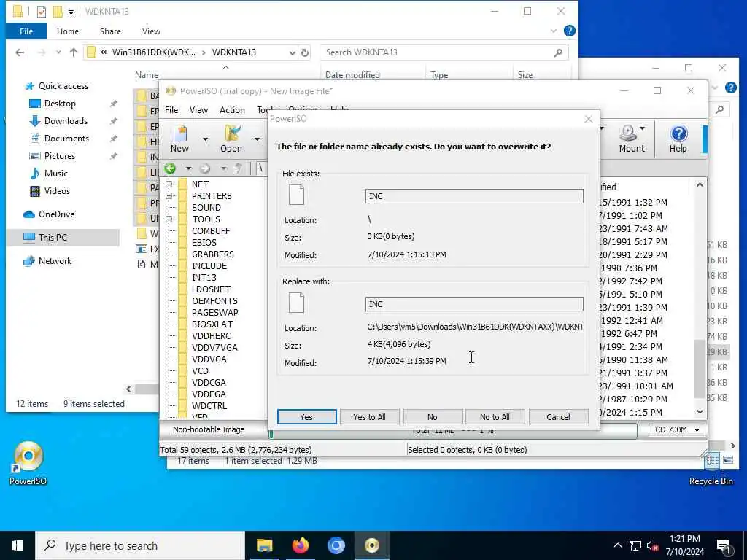The height and width of the screenshot is (560, 747).
Task: Select the OEMFONTS folder in tree
Action: pos(215,301)
